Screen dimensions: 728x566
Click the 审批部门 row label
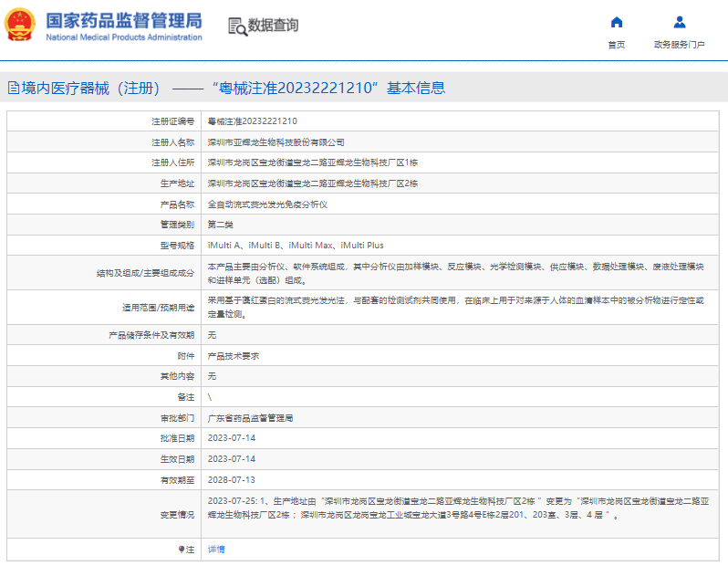point(177,418)
